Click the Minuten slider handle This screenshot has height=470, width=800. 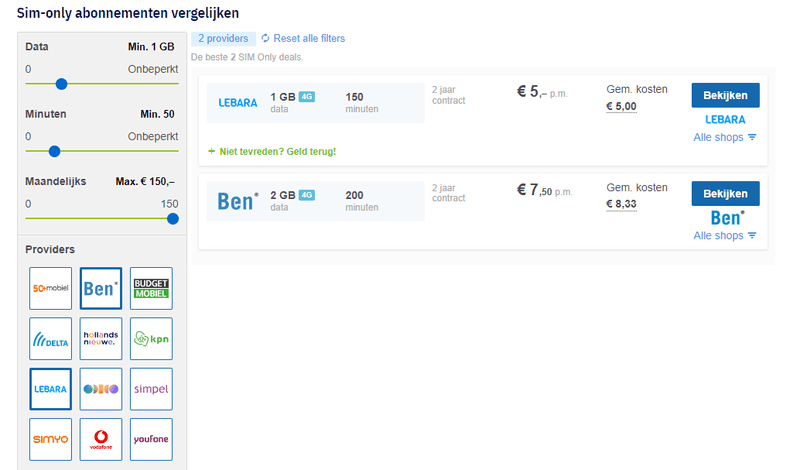coord(55,152)
